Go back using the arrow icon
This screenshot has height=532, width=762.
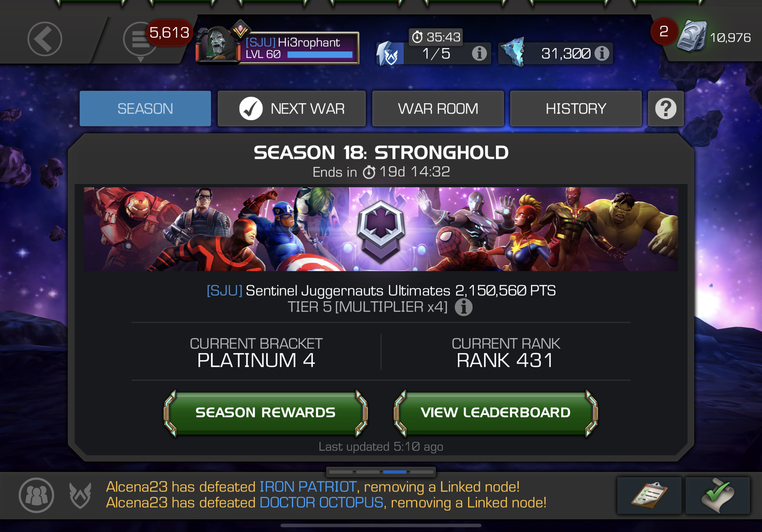(45, 39)
